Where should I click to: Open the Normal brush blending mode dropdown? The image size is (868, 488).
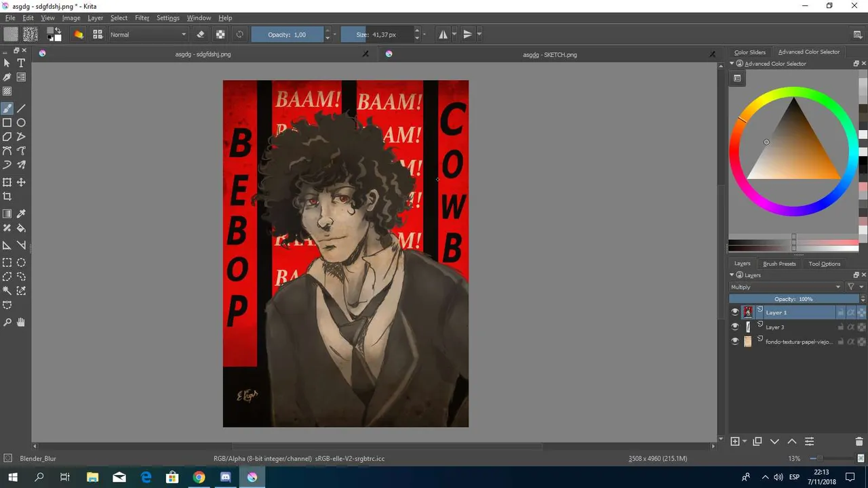(148, 35)
